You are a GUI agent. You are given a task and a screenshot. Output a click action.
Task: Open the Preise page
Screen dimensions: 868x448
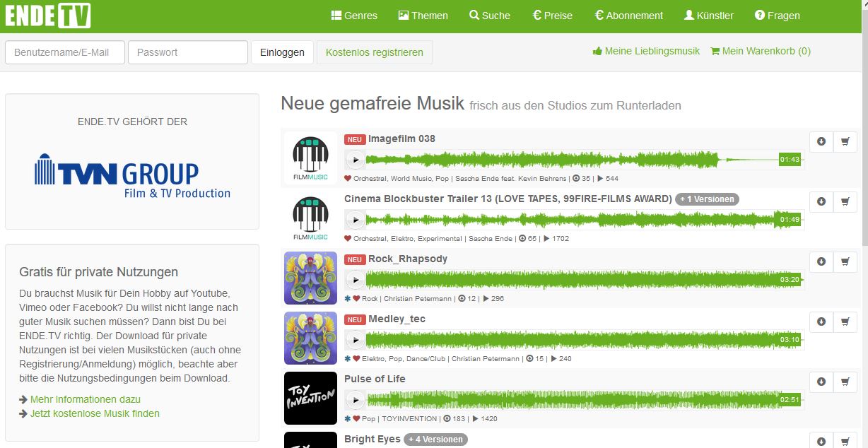click(553, 16)
